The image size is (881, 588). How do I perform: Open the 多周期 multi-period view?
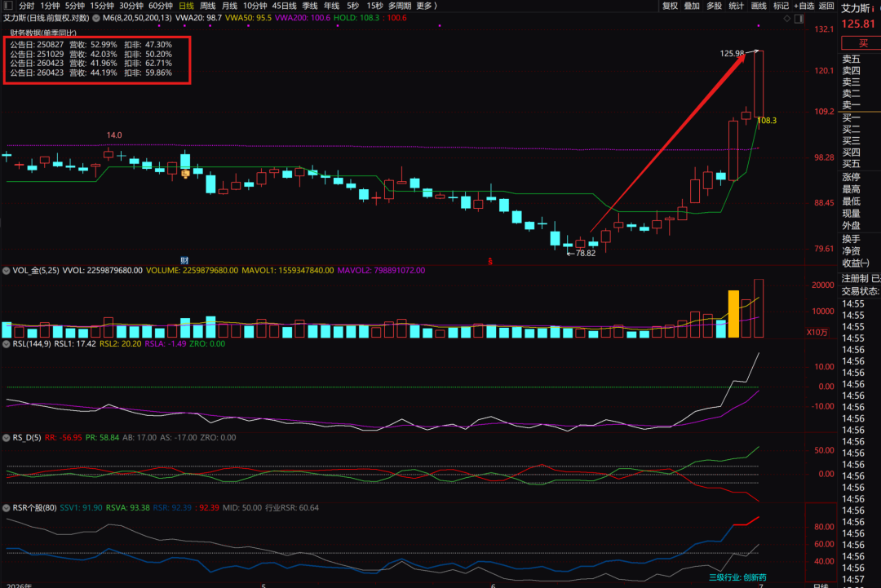[x=400, y=6]
